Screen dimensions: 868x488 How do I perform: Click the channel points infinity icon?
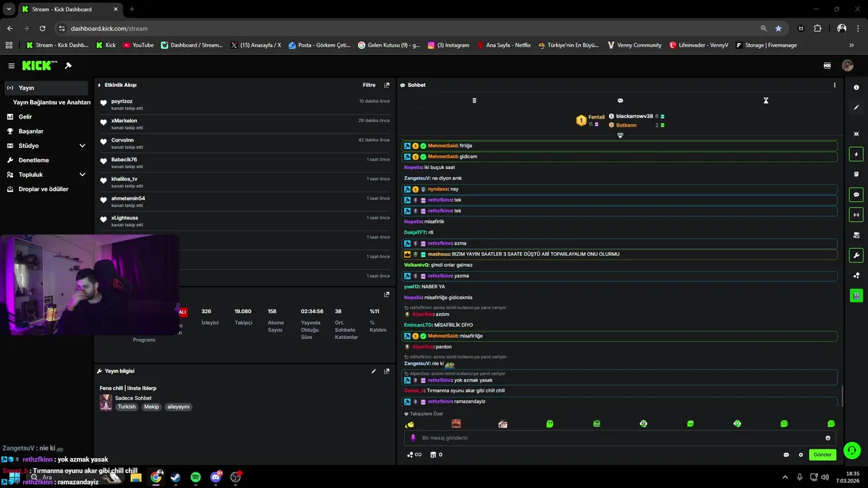pyautogui.click(x=414, y=455)
